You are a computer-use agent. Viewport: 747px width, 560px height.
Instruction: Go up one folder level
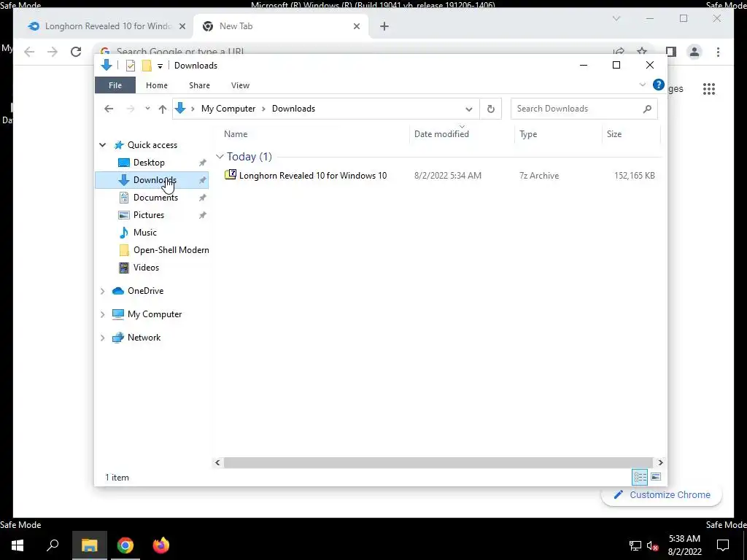[x=163, y=109]
